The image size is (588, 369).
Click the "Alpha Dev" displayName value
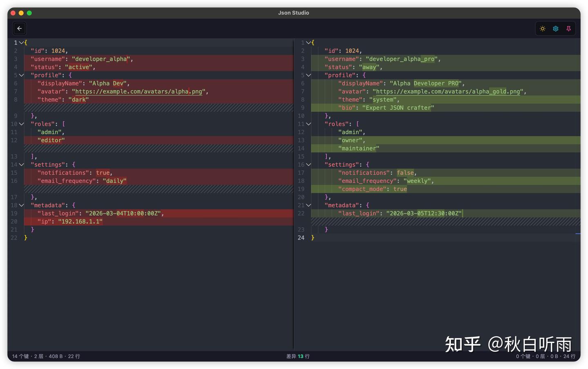108,83
